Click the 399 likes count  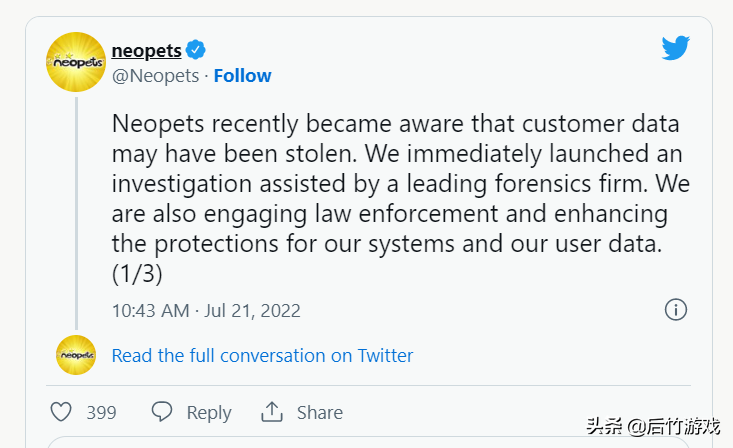click(101, 412)
